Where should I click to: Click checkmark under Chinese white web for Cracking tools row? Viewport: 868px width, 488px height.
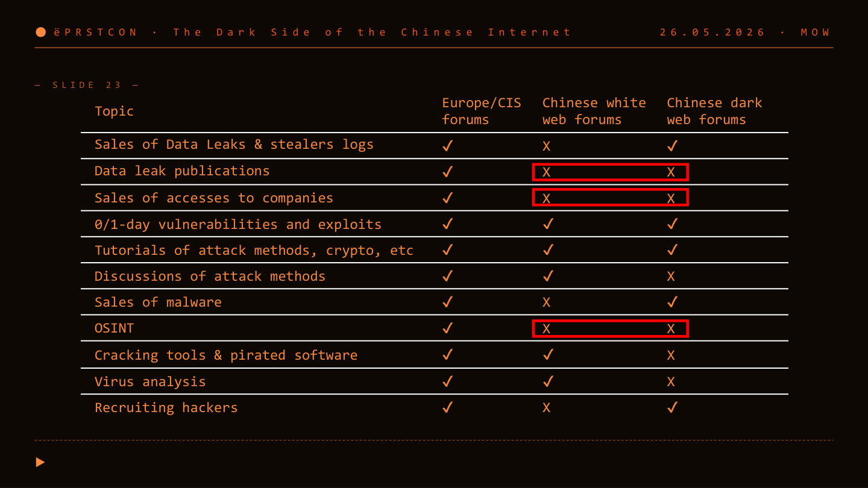tap(548, 355)
